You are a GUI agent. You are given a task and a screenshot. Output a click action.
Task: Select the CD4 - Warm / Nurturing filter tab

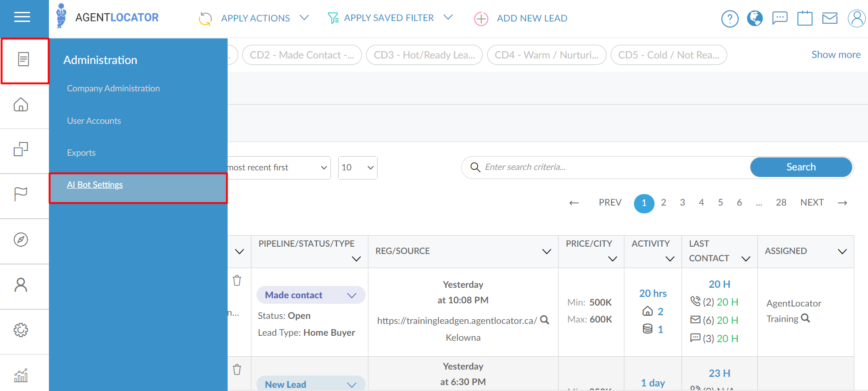click(547, 55)
